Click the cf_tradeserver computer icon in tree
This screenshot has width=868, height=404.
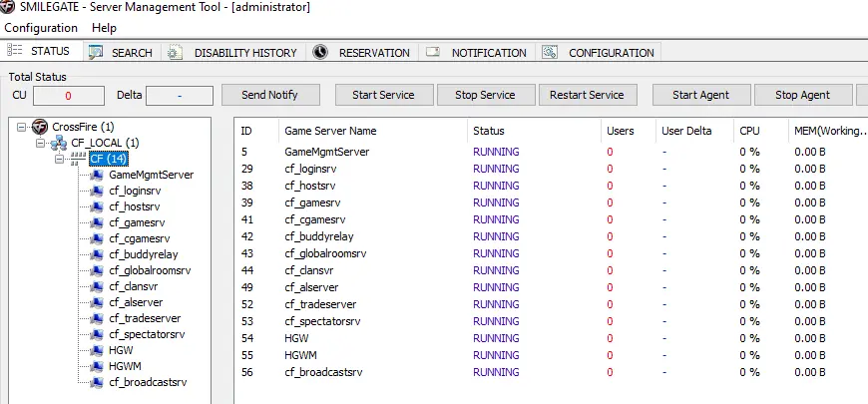click(97, 319)
